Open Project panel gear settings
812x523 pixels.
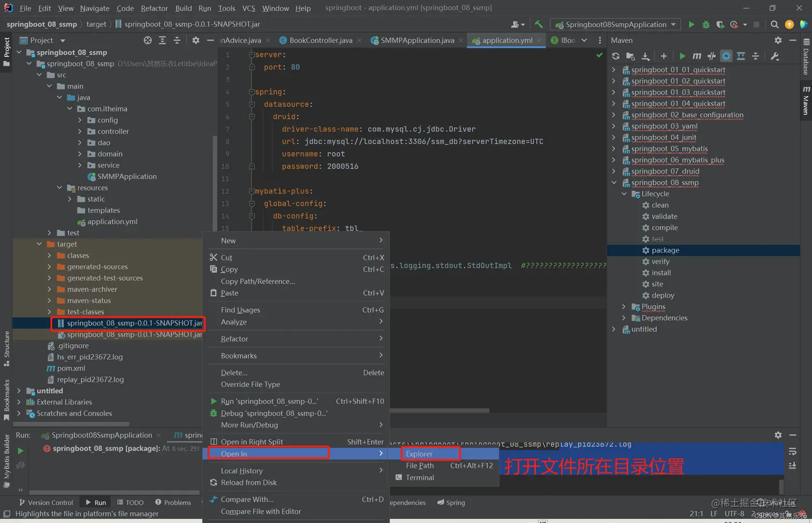(195, 40)
